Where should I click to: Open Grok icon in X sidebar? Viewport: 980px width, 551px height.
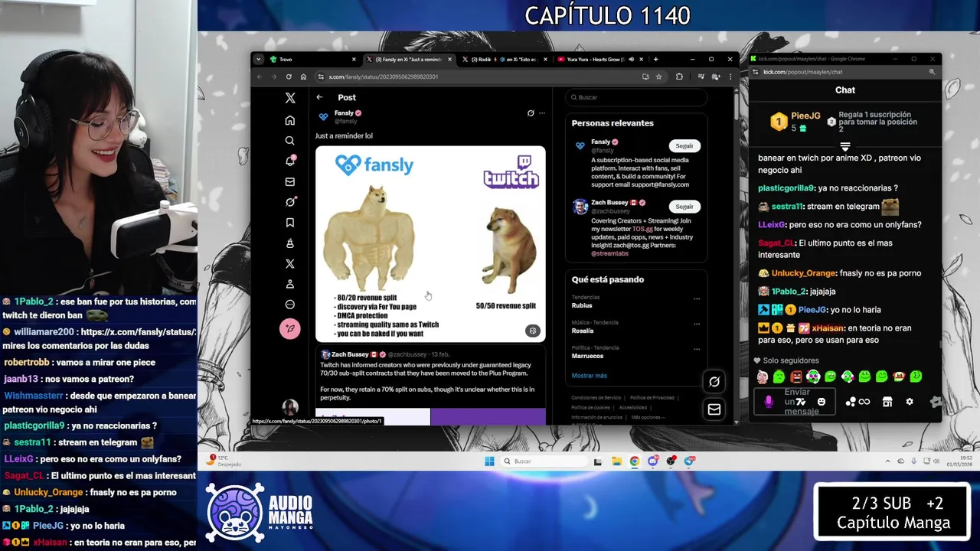tap(290, 202)
